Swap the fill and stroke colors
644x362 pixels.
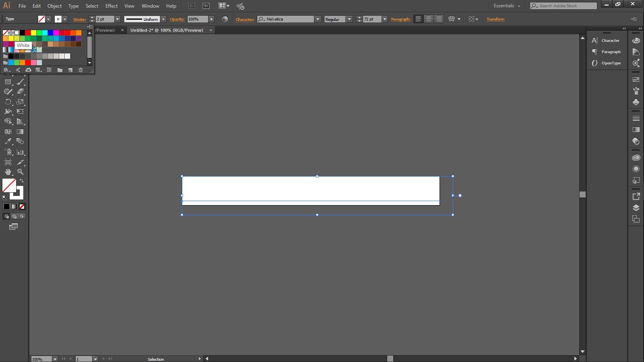coord(22,181)
